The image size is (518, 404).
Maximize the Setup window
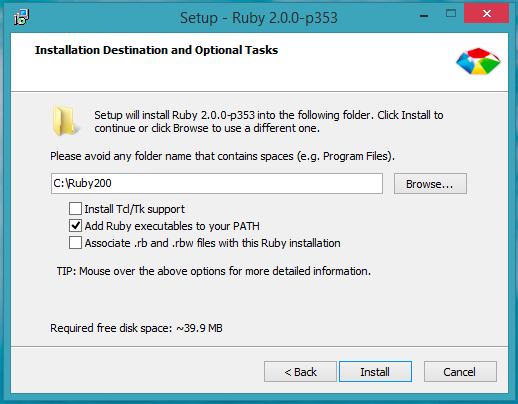click(x=451, y=13)
